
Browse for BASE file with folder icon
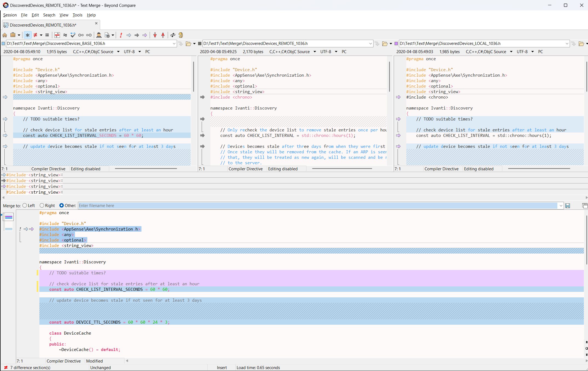pyautogui.click(x=189, y=44)
